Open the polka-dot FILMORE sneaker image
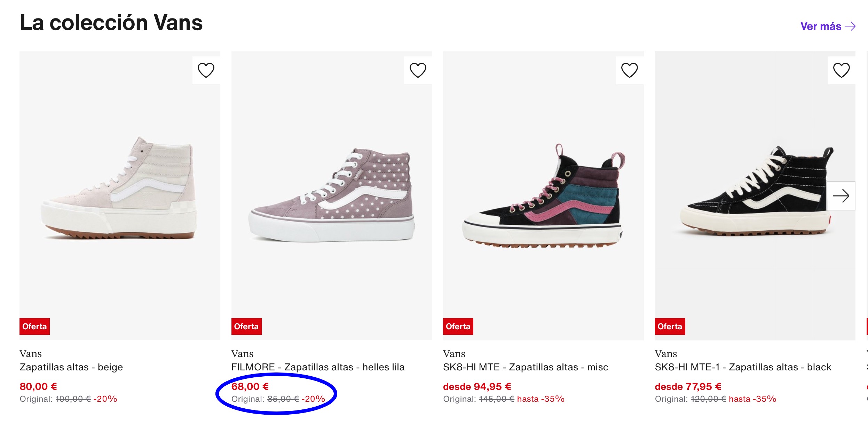 pyautogui.click(x=331, y=195)
